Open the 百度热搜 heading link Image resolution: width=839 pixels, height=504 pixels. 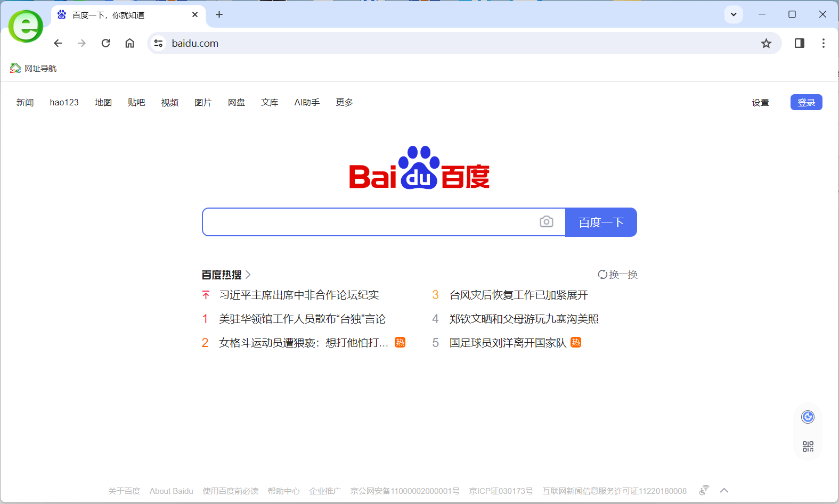click(226, 275)
